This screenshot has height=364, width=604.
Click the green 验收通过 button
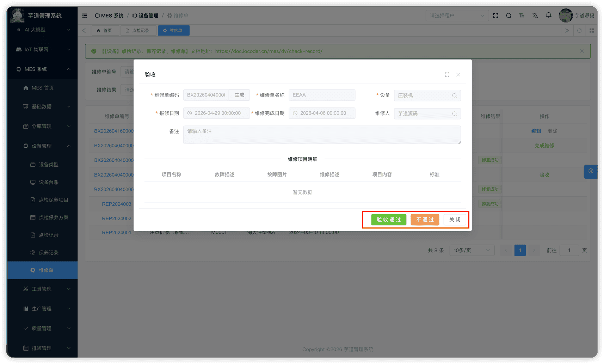(x=388, y=220)
